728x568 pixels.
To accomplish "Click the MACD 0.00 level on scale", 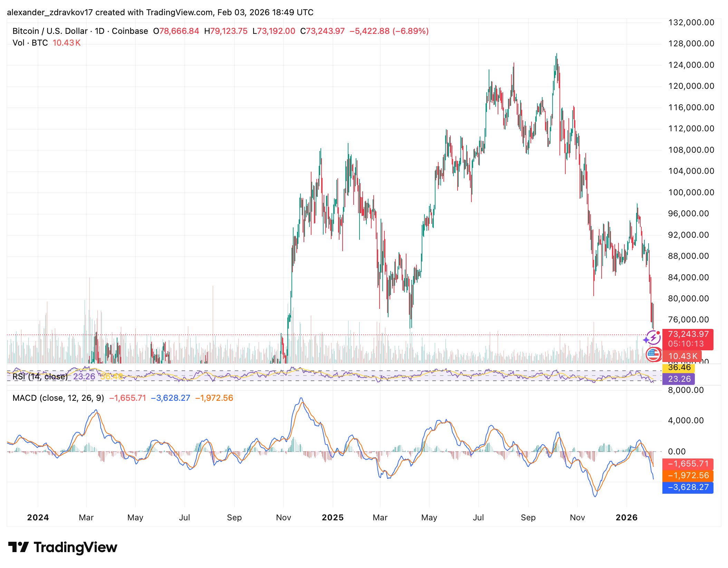I will (x=677, y=452).
